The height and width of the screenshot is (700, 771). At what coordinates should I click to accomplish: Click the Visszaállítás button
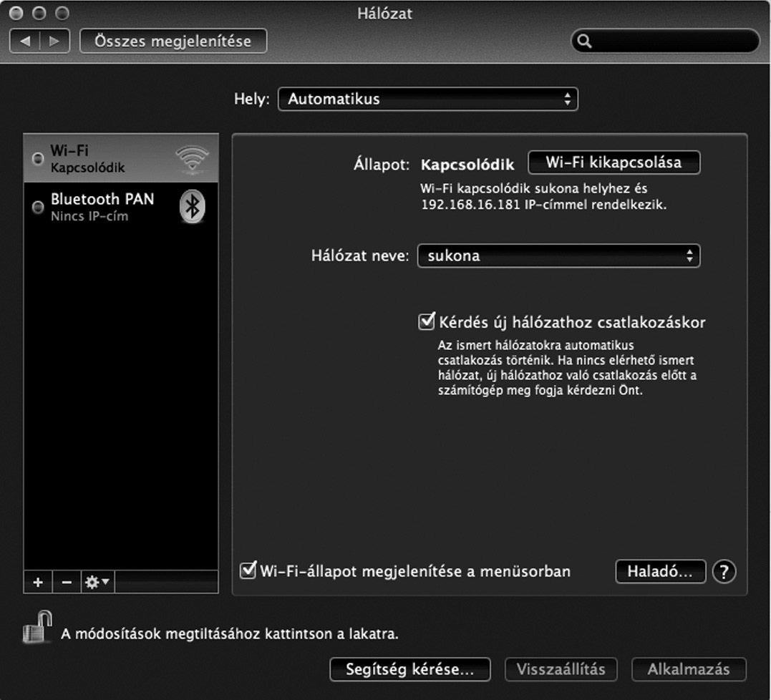point(561,669)
